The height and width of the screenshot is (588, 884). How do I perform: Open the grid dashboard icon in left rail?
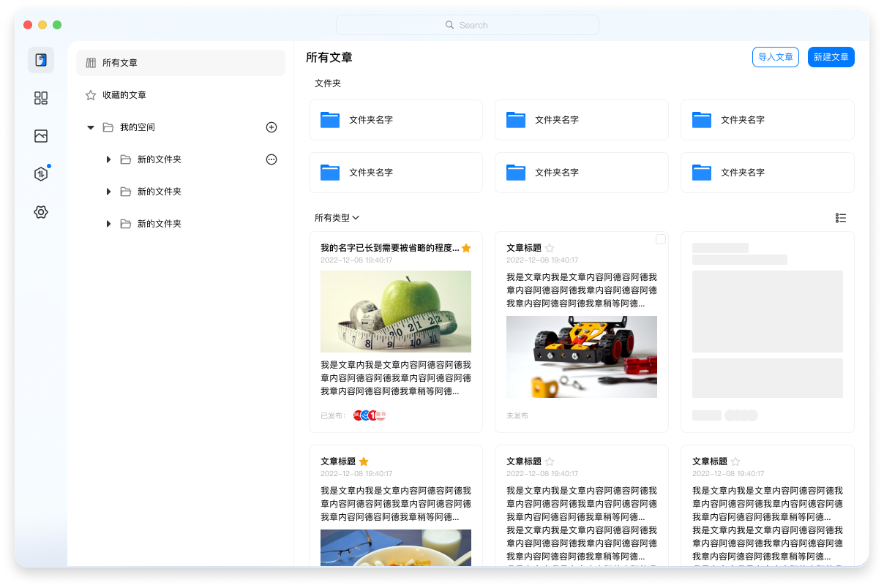(x=41, y=98)
